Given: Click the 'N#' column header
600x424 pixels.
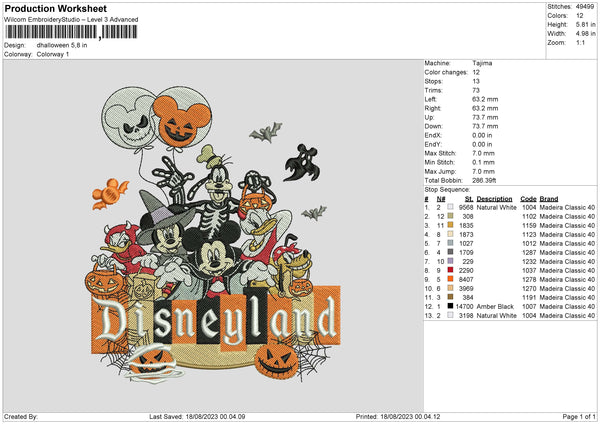Looking at the screenshot, I should pyautogui.click(x=441, y=199).
